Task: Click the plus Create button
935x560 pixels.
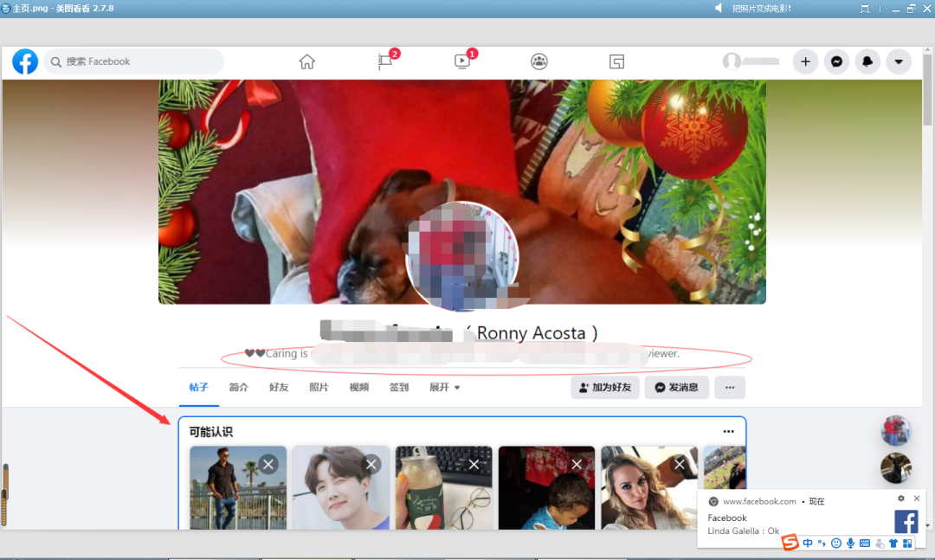Action: [x=805, y=61]
